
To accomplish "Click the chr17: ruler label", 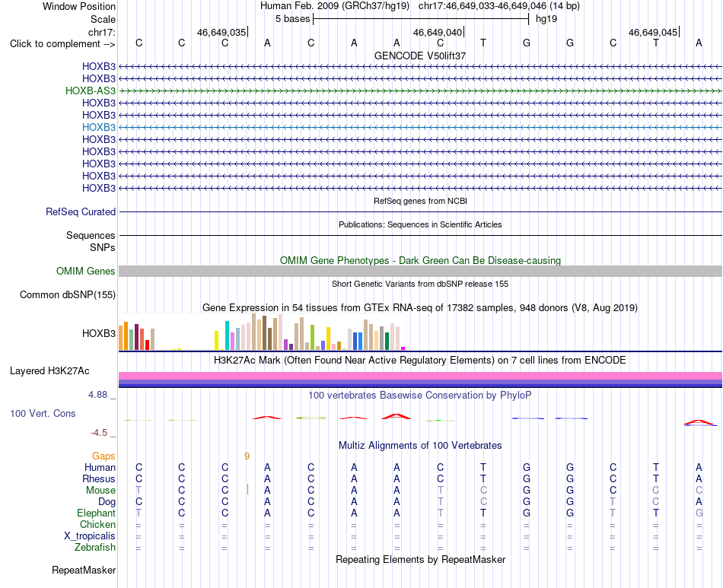I will click(102, 32).
